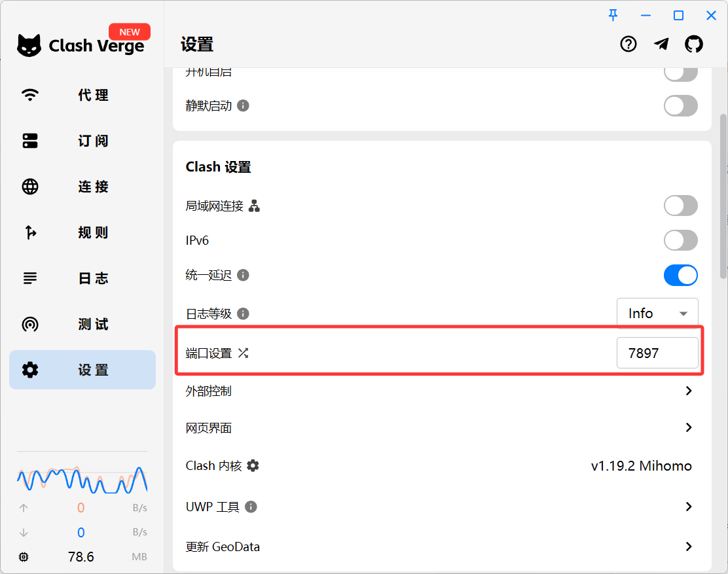Go to the 代理 page
728x574 pixels.
[82, 95]
